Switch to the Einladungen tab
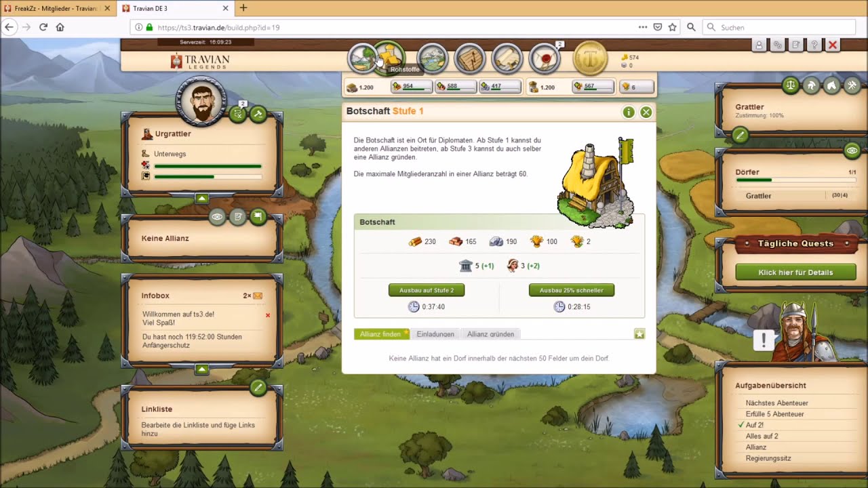This screenshot has height=488, width=868. pyautogui.click(x=435, y=334)
